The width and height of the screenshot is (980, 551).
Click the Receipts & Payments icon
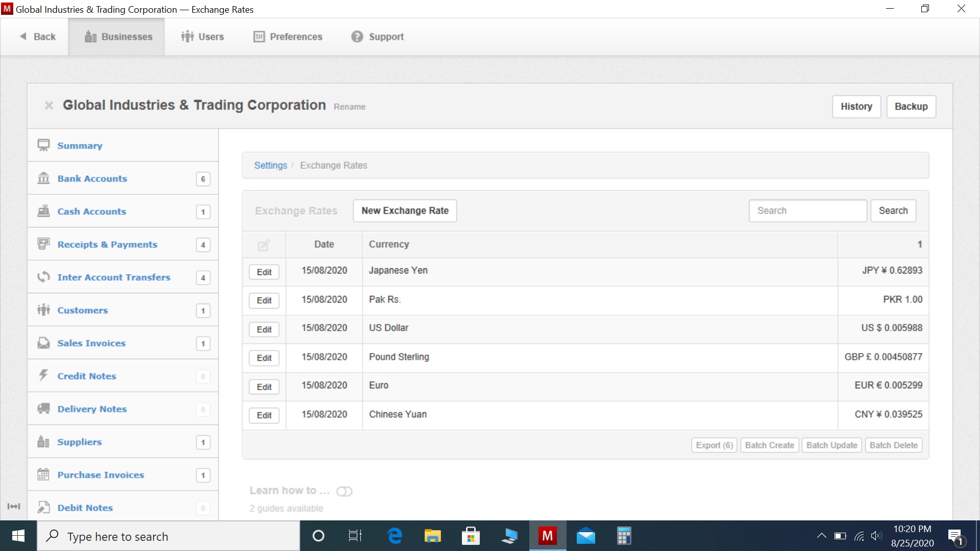click(43, 244)
